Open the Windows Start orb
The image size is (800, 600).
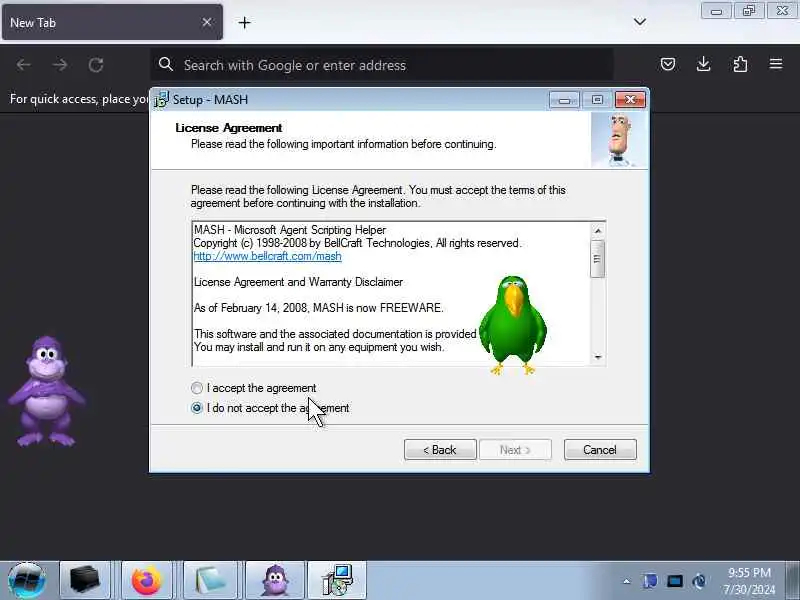(x=27, y=581)
